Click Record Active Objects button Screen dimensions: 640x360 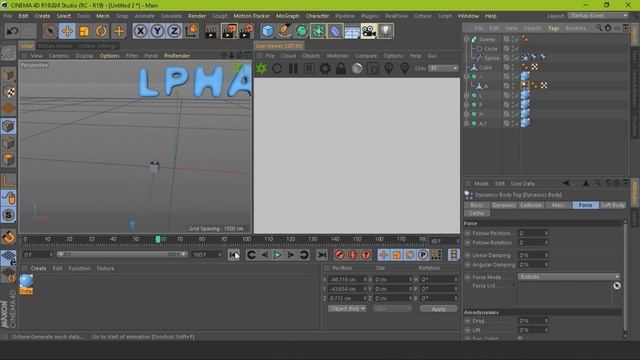tap(339, 255)
